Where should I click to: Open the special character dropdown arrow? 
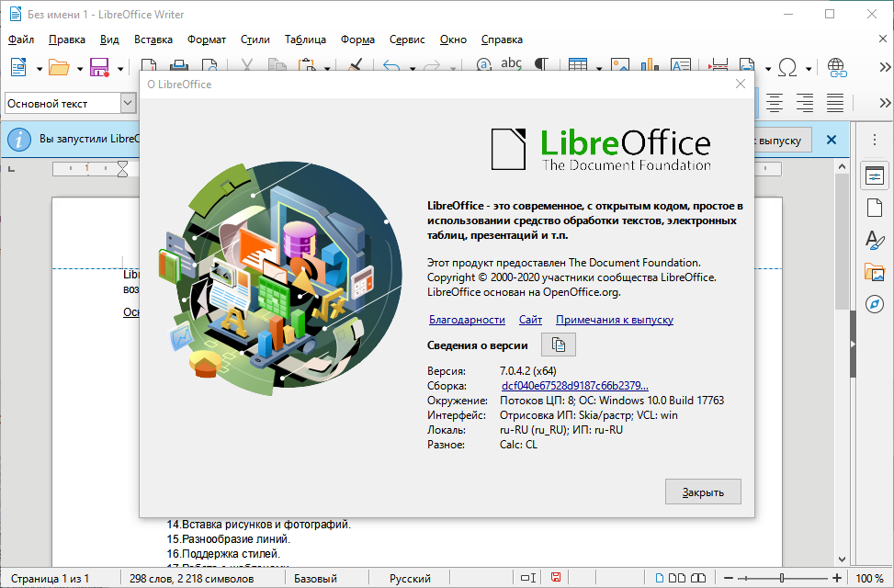[809, 69]
